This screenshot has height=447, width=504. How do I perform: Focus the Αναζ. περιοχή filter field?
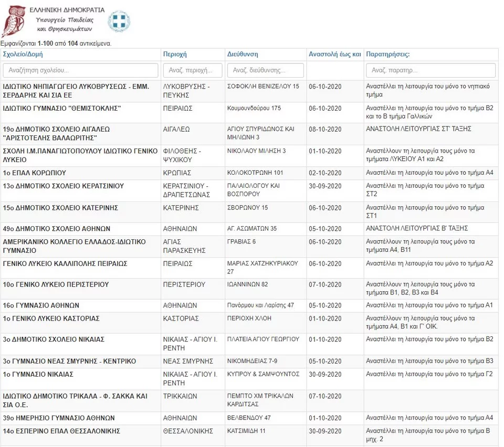point(193,70)
